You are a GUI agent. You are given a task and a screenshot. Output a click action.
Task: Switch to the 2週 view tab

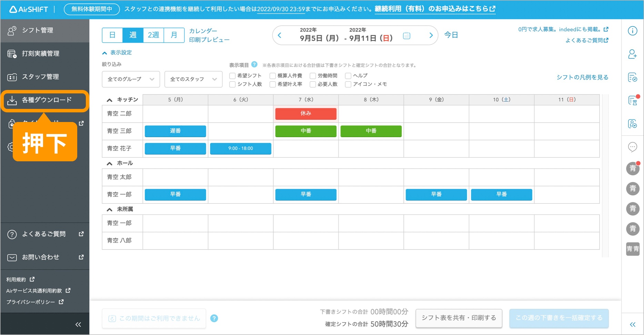(153, 35)
